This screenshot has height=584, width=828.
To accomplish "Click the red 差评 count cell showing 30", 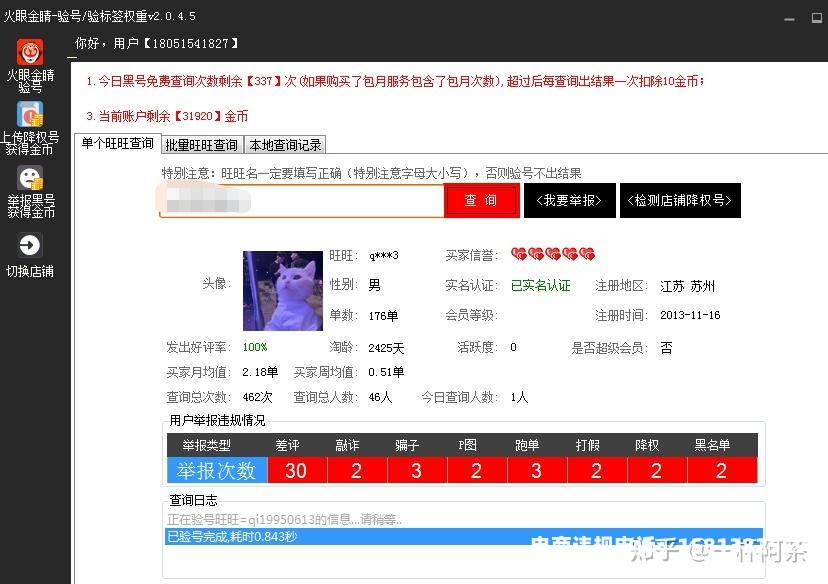I will pyautogui.click(x=295, y=470).
